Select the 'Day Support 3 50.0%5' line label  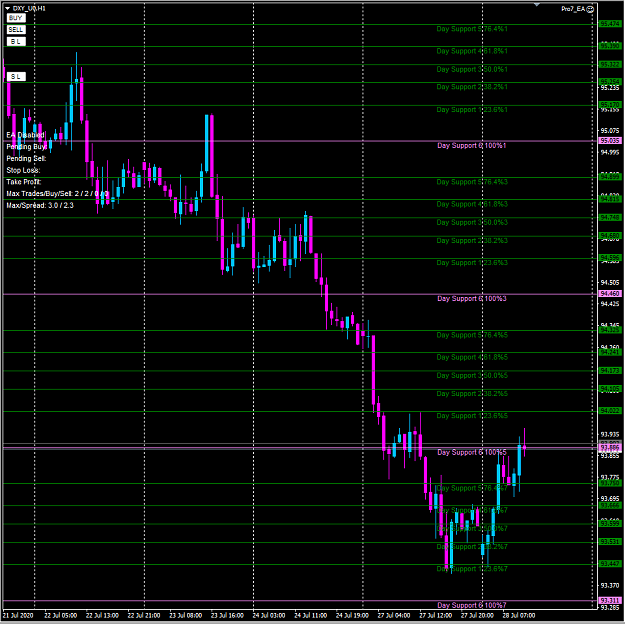[x=472, y=376]
